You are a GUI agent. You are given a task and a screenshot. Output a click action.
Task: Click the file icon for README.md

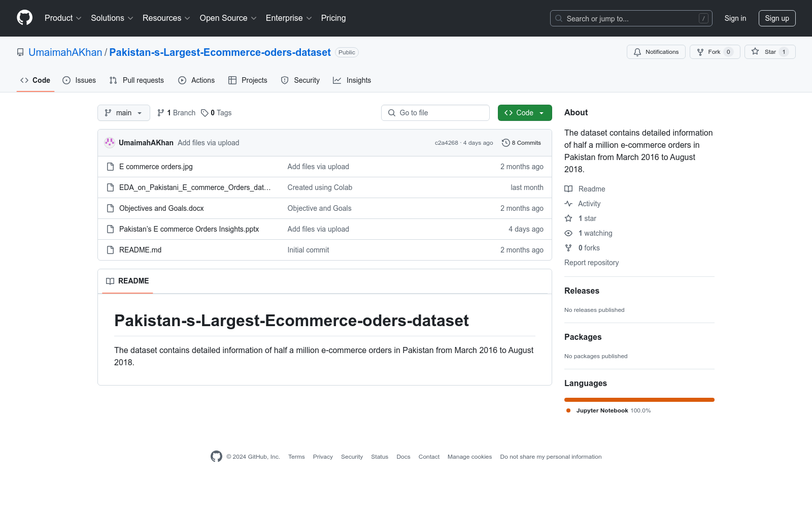(x=110, y=250)
